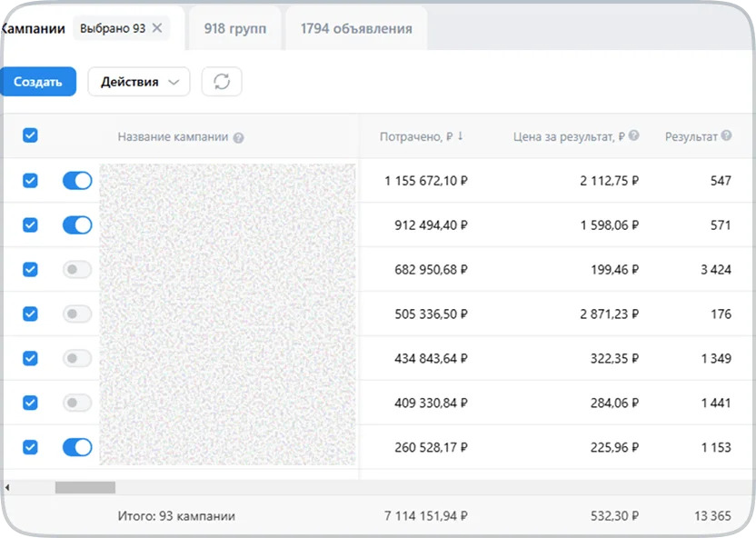Switch to the '918 групп' tab
Viewport: 756px width, 538px height.
pos(235,28)
